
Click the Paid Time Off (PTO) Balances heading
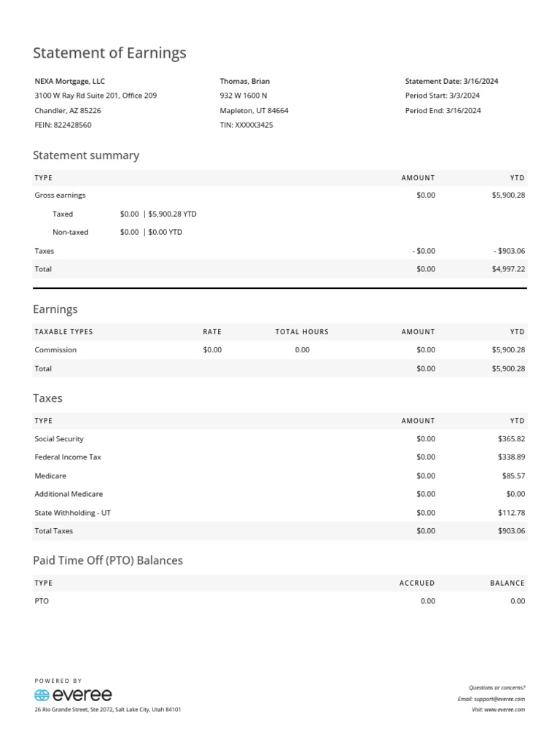[108, 560]
